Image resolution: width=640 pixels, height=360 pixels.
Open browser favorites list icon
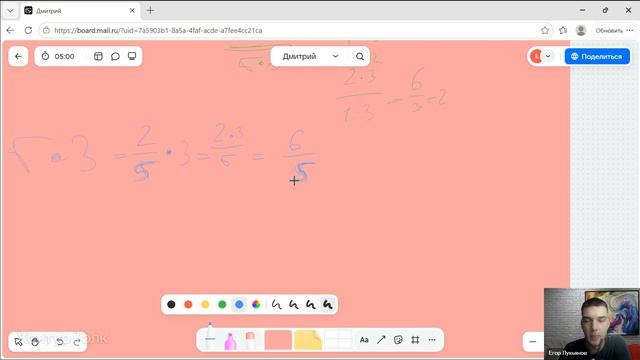coord(563,30)
